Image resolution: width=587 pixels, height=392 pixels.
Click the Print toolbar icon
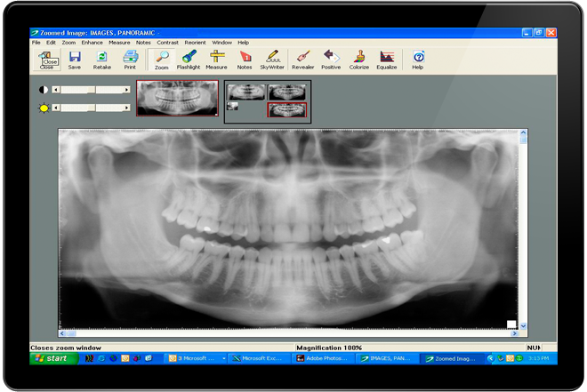130,59
